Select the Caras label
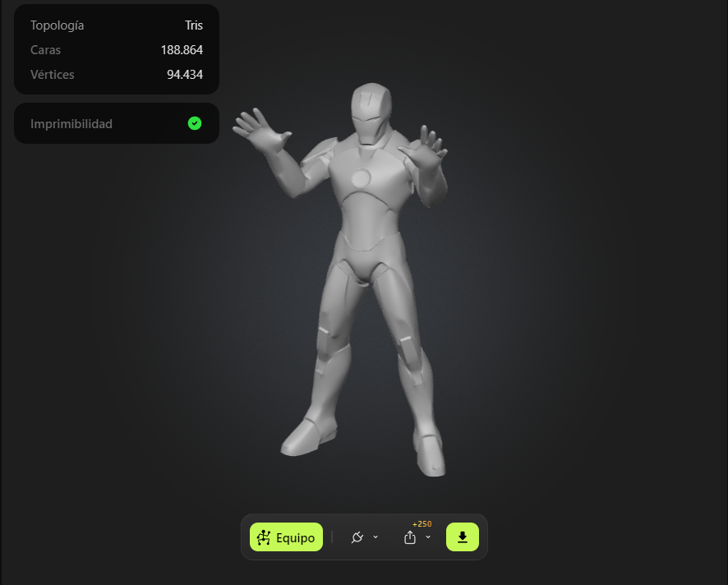The width and height of the screenshot is (728, 585). 45,50
